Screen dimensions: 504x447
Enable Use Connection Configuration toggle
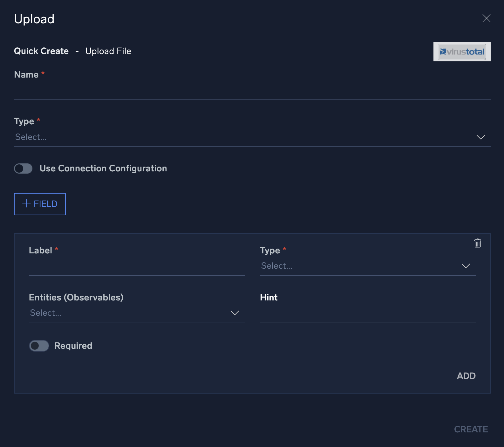tap(23, 168)
